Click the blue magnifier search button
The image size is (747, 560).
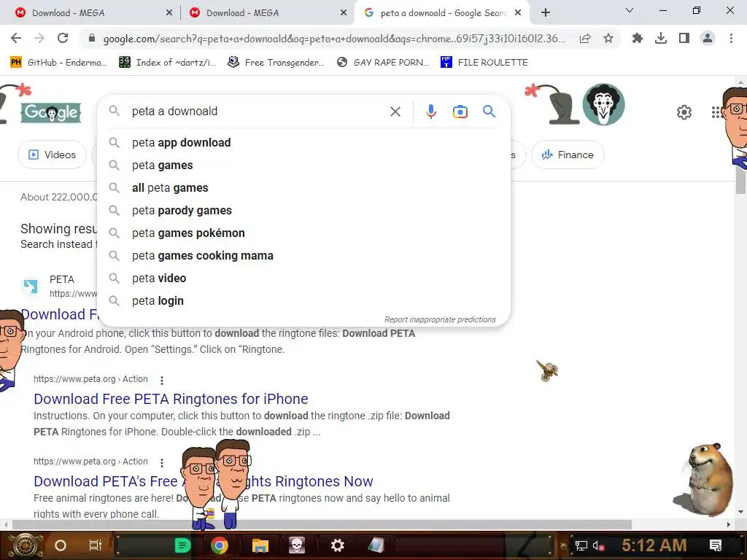[x=489, y=112]
